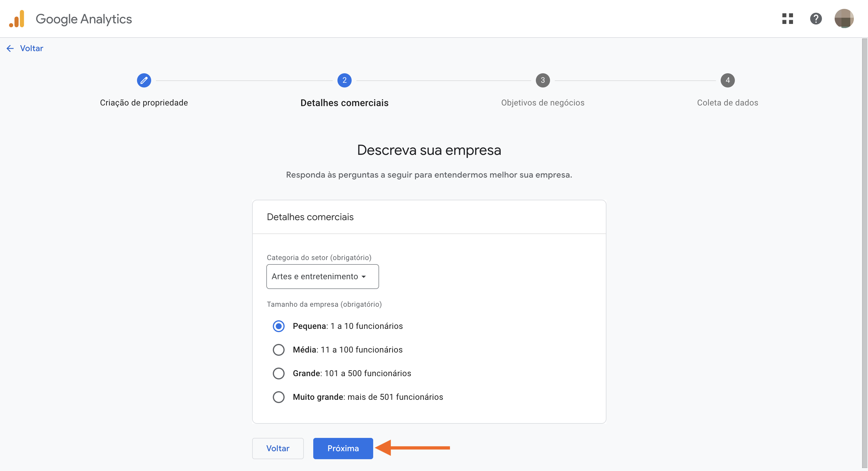Screen dimensions: 868x471
Task: Click the step 2 circle indicator
Action: click(344, 80)
